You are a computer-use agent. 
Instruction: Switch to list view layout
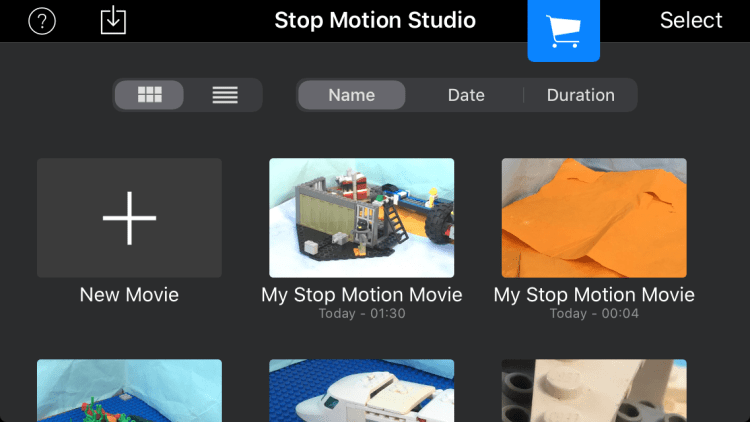click(225, 95)
